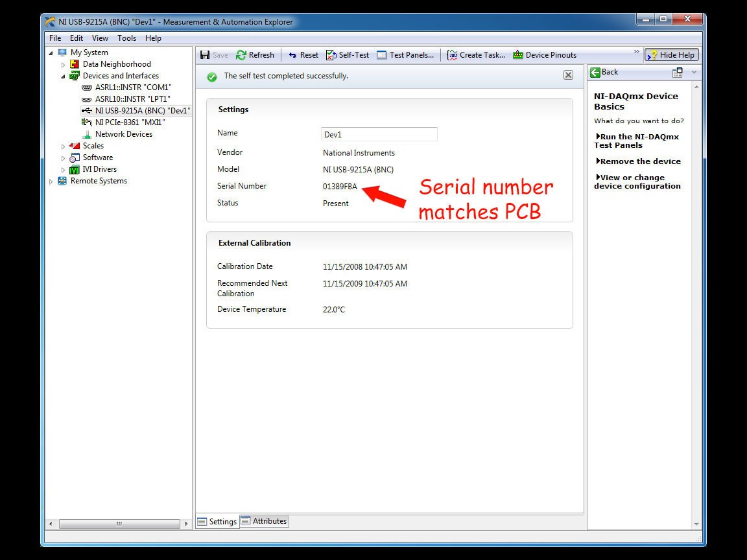747x560 pixels.
Task: Open the Tools menu
Action: click(x=126, y=38)
